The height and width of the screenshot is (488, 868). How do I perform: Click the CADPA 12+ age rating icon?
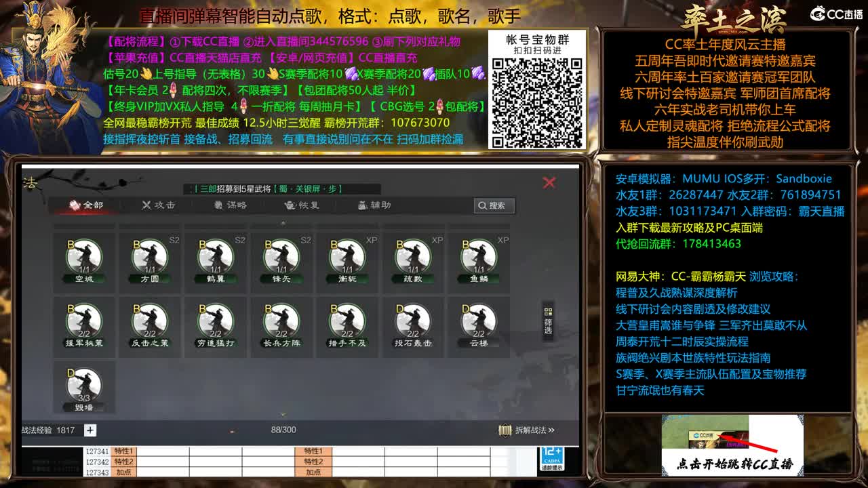552,459
